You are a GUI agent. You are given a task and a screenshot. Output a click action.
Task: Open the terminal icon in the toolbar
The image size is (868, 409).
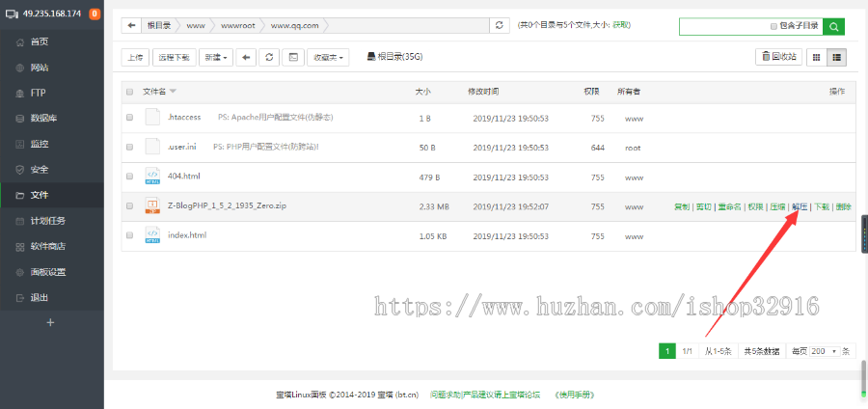coord(293,58)
